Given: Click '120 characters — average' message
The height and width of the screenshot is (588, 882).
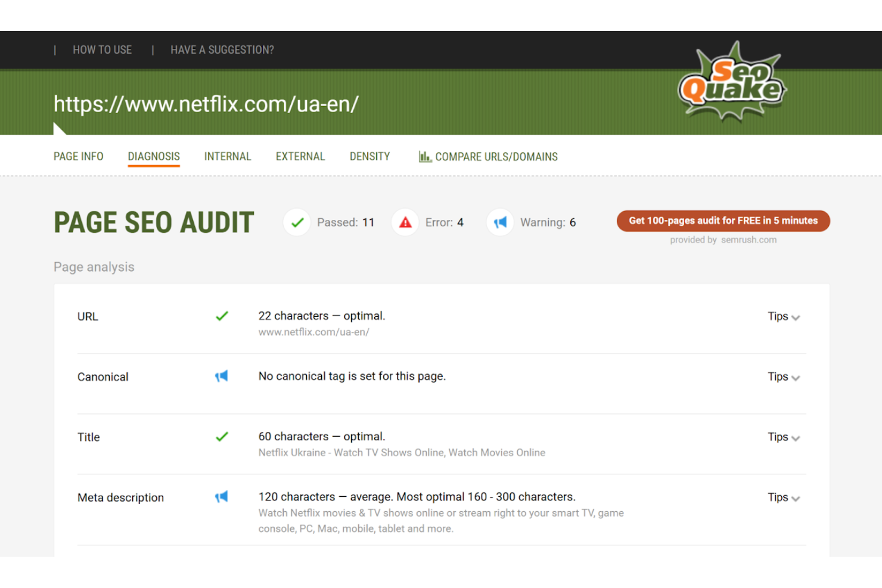Looking at the screenshot, I should (x=417, y=496).
